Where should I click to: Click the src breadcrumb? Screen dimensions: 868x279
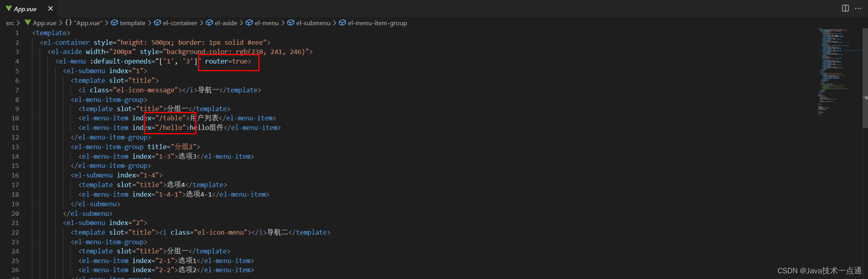pyautogui.click(x=10, y=23)
